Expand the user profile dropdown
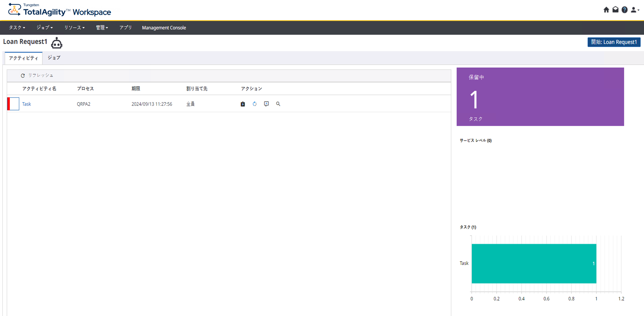The image size is (644, 316). [635, 10]
